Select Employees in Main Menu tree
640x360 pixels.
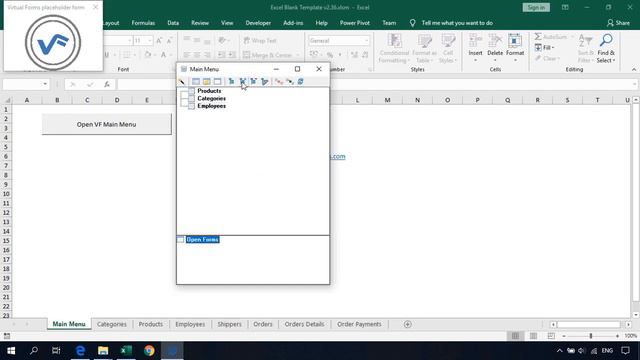pos(211,106)
